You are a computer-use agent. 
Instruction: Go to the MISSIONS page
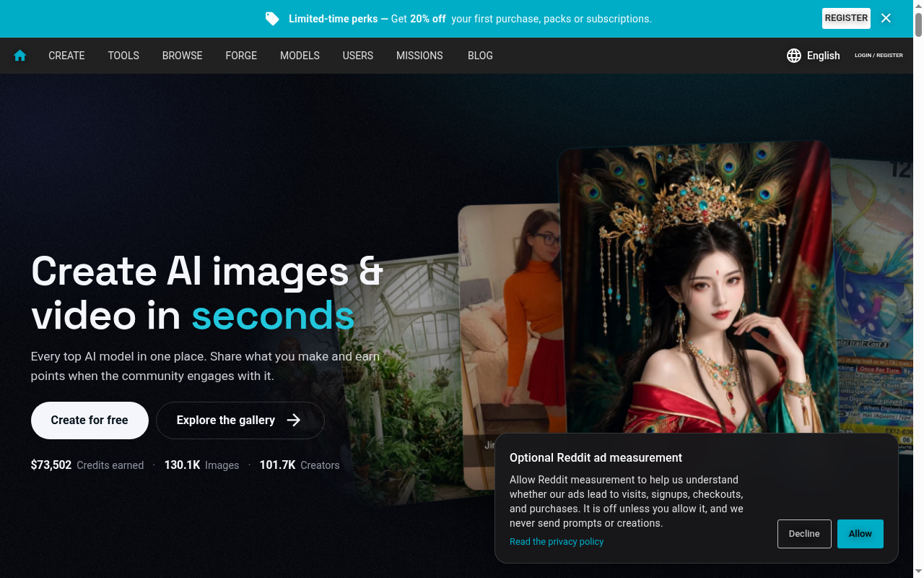pos(419,56)
